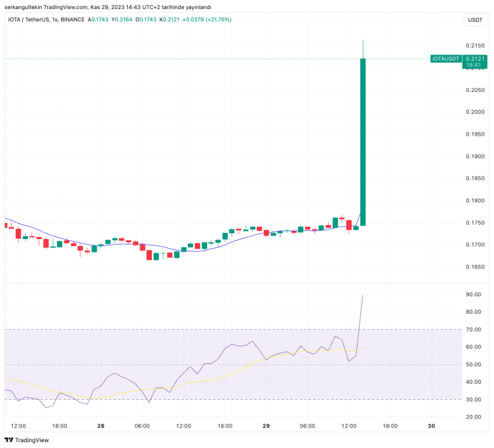Click the 70.00 RSI level label
This screenshot has width=494, height=448.
tap(473, 330)
